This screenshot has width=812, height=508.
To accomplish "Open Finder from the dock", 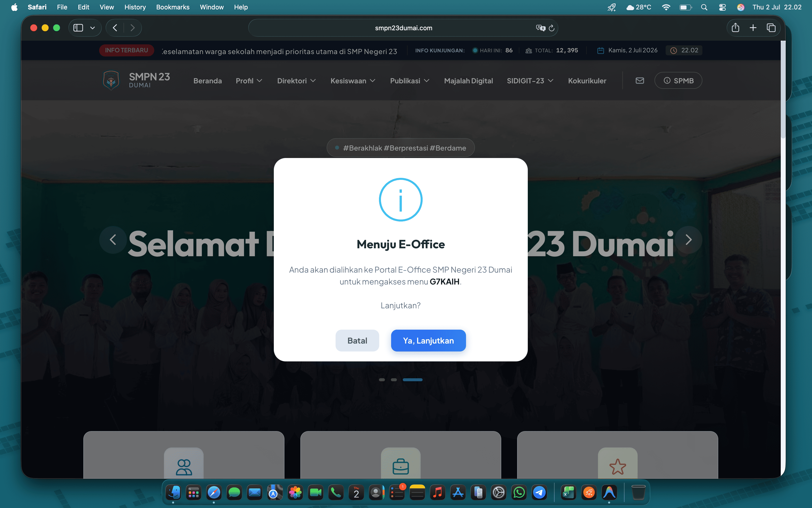I will tap(173, 493).
